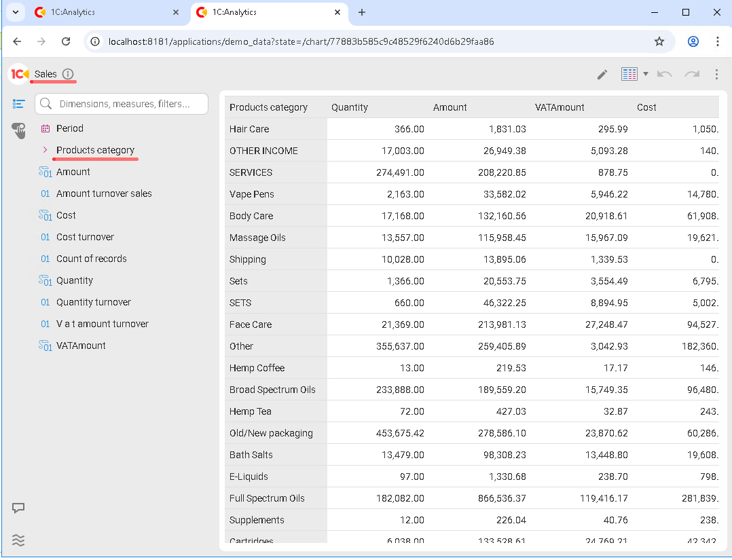Viewport: 732px width, 560px height.
Task: Select the Period dimension
Action: 70,128
